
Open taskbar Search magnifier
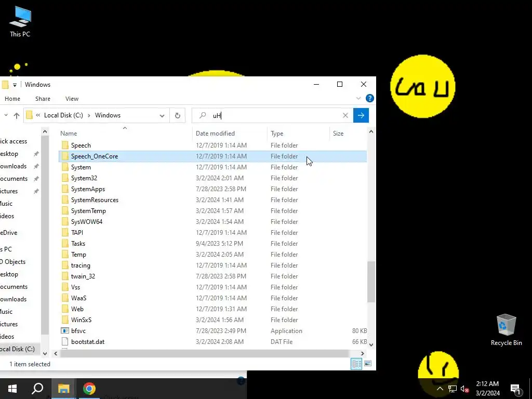[x=37, y=389]
